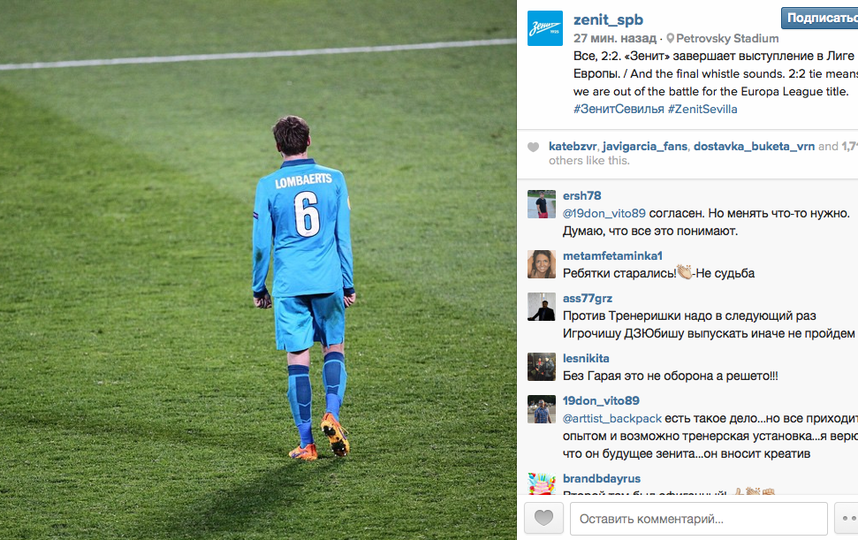
Task: Open javigarcia_fans profile from likes
Action: point(645,146)
